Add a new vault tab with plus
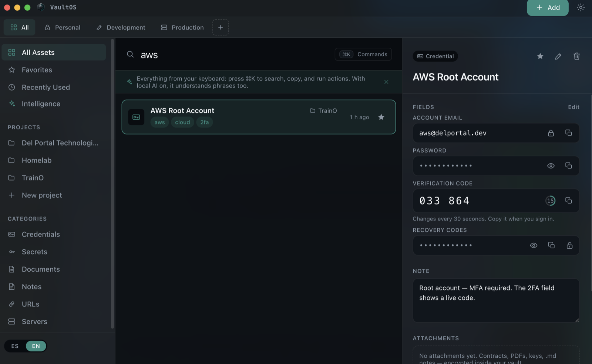Viewport: 592px width, 364px height. [x=221, y=27]
